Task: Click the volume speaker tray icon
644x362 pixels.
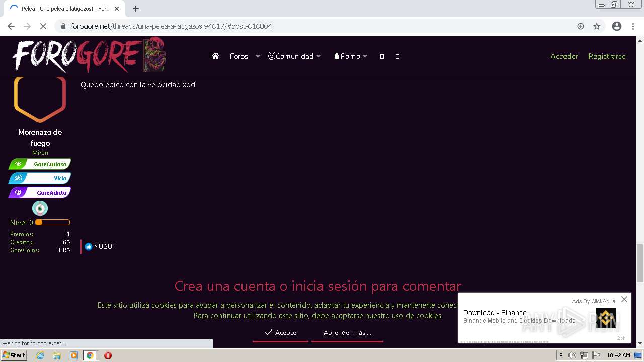Action: pos(572,355)
